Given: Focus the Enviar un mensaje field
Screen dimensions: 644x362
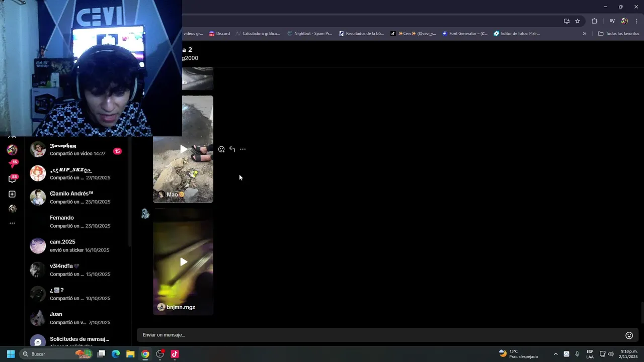Looking at the screenshot, I should 380,335.
